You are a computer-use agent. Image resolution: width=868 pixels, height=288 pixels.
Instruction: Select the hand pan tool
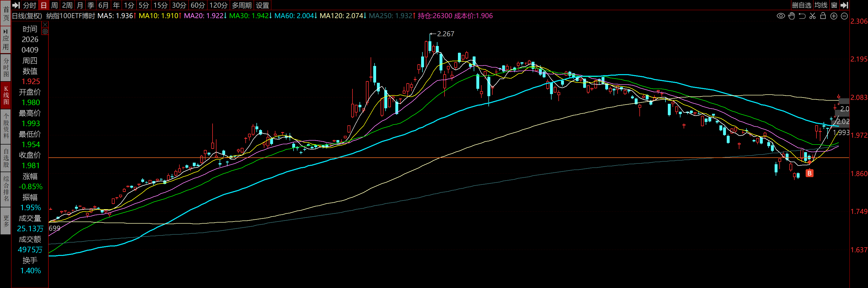791,16
